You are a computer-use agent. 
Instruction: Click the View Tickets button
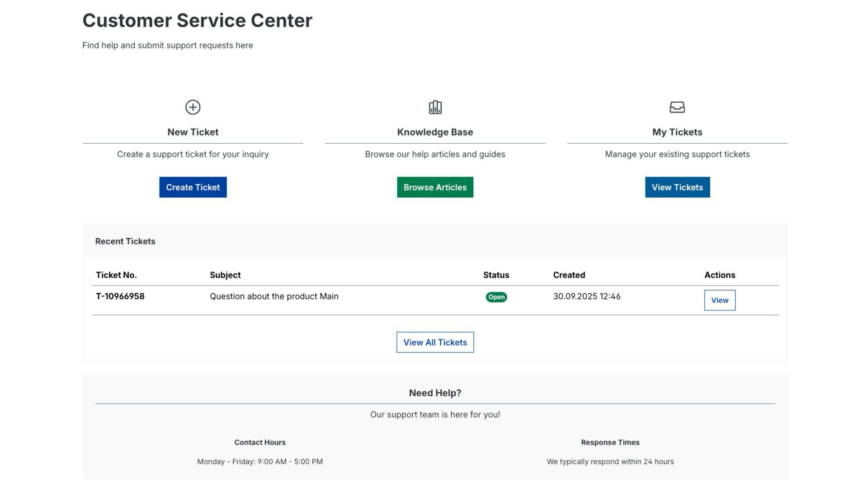pyautogui.click(x=677, y=187)
